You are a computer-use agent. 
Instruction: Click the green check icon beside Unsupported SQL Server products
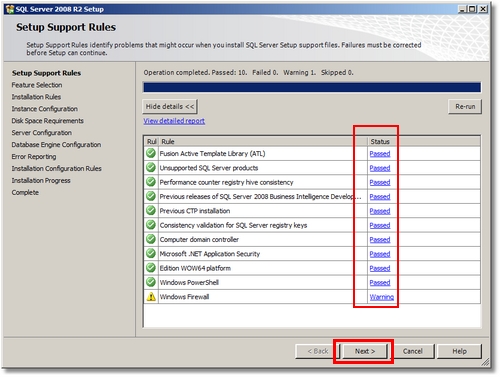151,168
